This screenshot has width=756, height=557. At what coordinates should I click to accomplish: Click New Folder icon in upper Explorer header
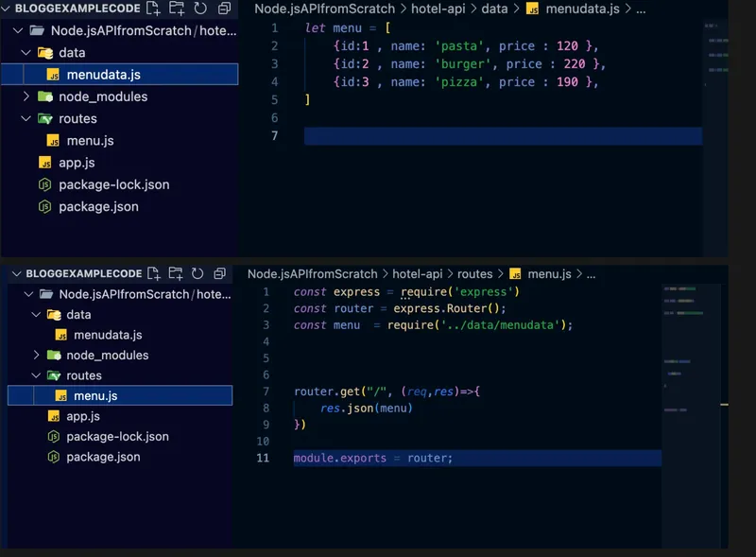point(177,9)
